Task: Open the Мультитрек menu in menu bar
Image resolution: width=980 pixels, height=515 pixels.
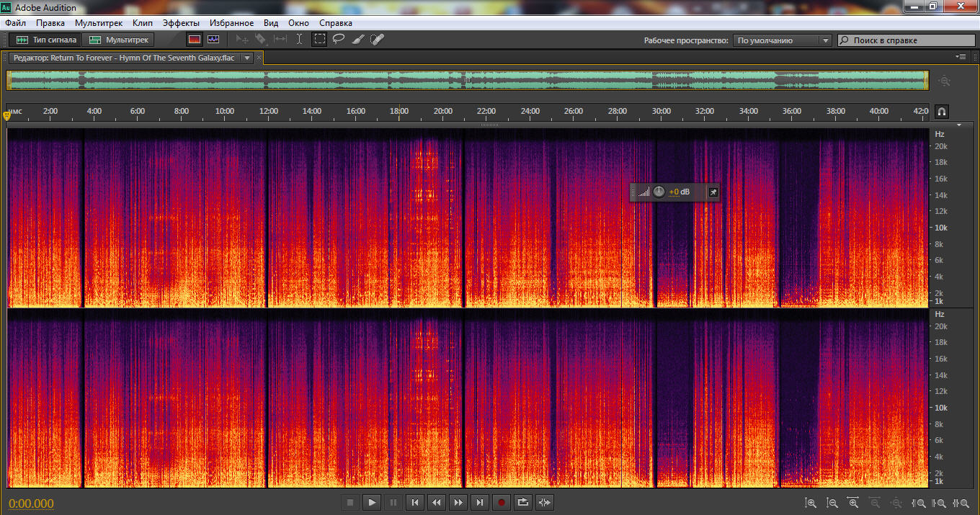Action: pos(99,23)
